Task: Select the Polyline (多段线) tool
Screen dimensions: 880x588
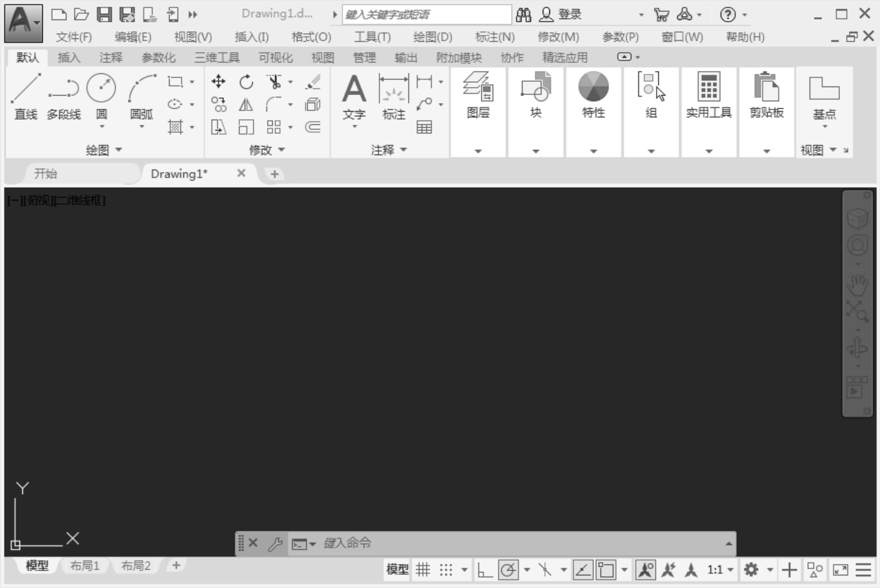Action: [64, 96]
